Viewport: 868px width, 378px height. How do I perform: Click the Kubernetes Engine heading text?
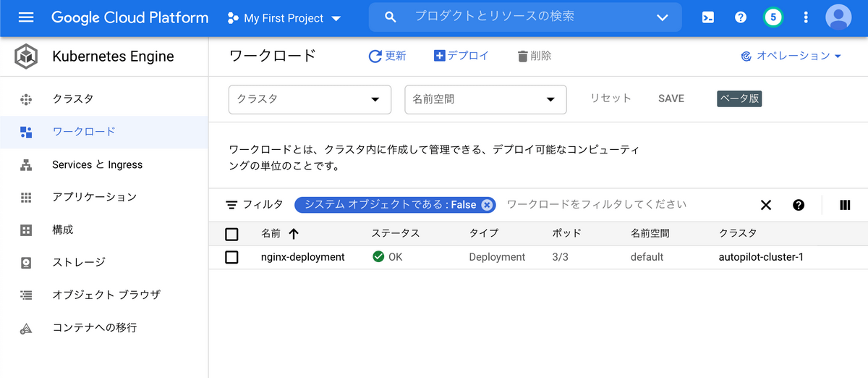coord(113,56)
